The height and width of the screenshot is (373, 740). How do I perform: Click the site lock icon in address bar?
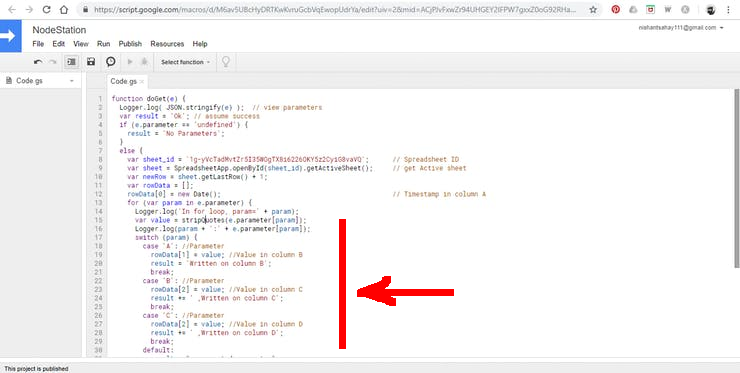[x=85, y=9]
